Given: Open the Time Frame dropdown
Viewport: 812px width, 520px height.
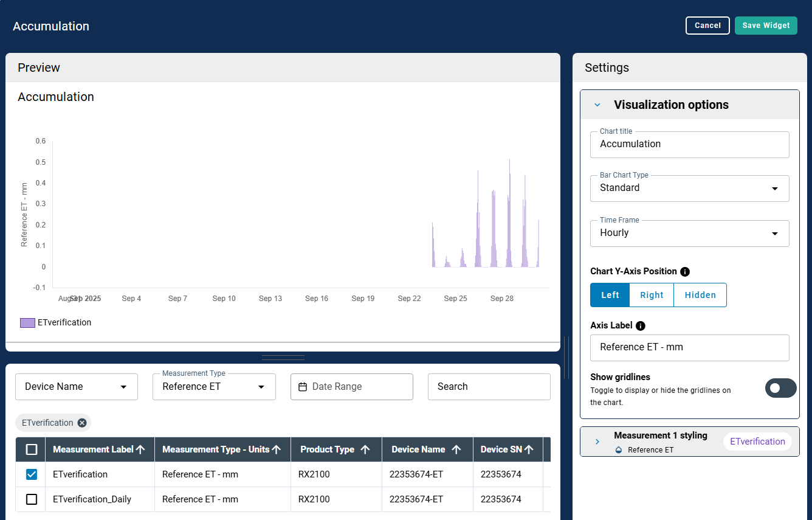Looking at the screenshot, I should click(x=689, y=234).
